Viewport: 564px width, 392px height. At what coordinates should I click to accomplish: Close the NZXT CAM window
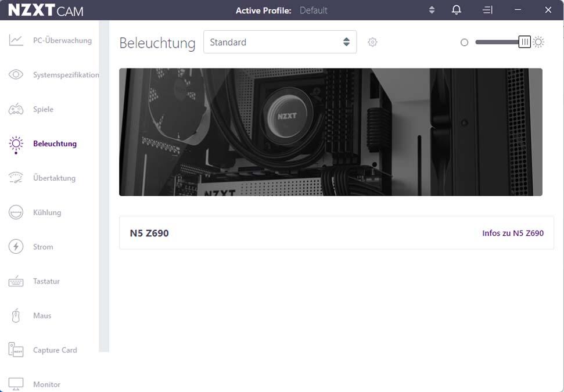click(x=548, y=10)
